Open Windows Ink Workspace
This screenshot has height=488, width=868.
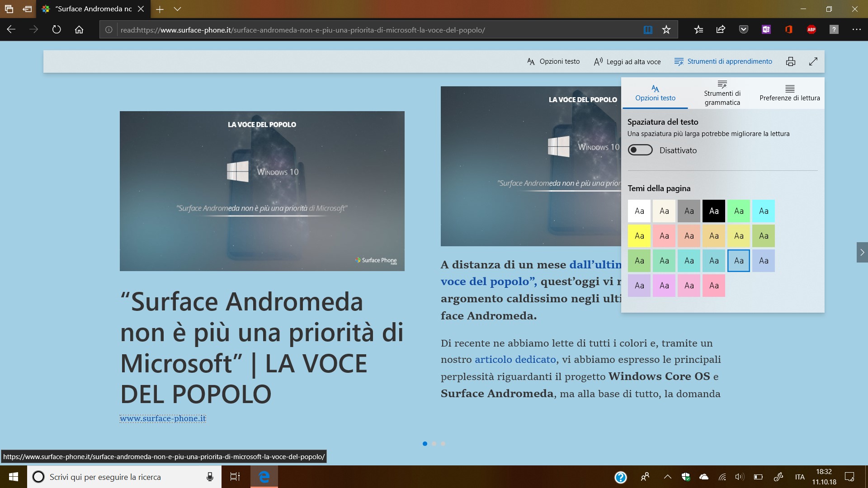pyautogui.click(x=778, y=477)
